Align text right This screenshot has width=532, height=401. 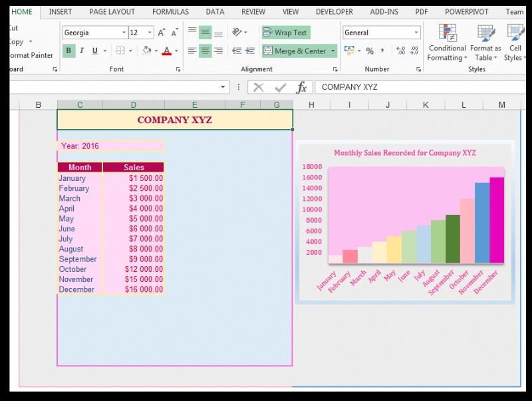219,51
